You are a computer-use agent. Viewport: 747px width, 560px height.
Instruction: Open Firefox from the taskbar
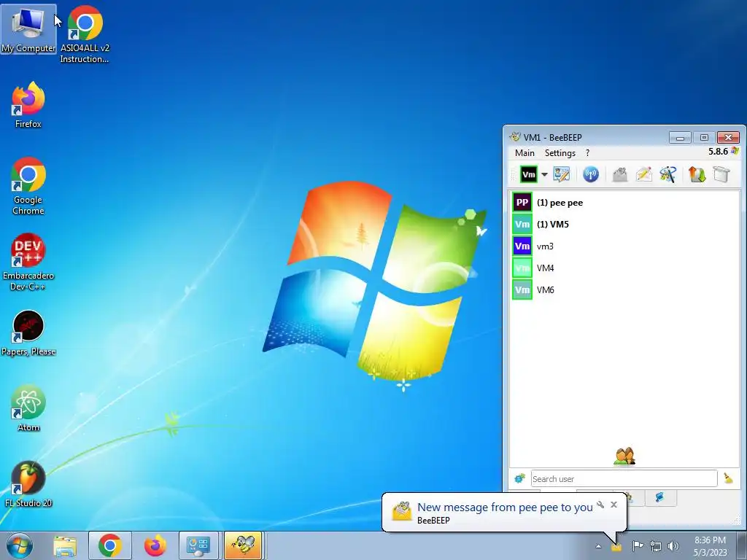[155, 545]
